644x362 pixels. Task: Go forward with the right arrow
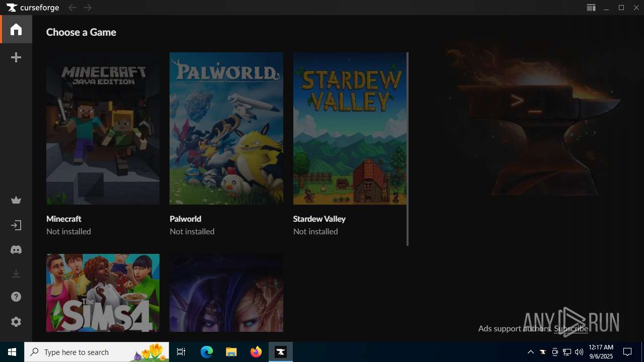[x=88, y=8]
